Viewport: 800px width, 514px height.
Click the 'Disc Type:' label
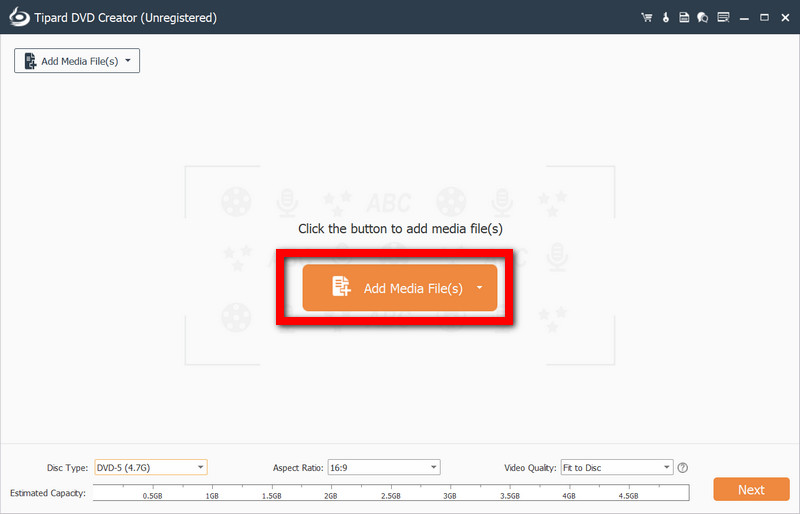coord(67,468)
